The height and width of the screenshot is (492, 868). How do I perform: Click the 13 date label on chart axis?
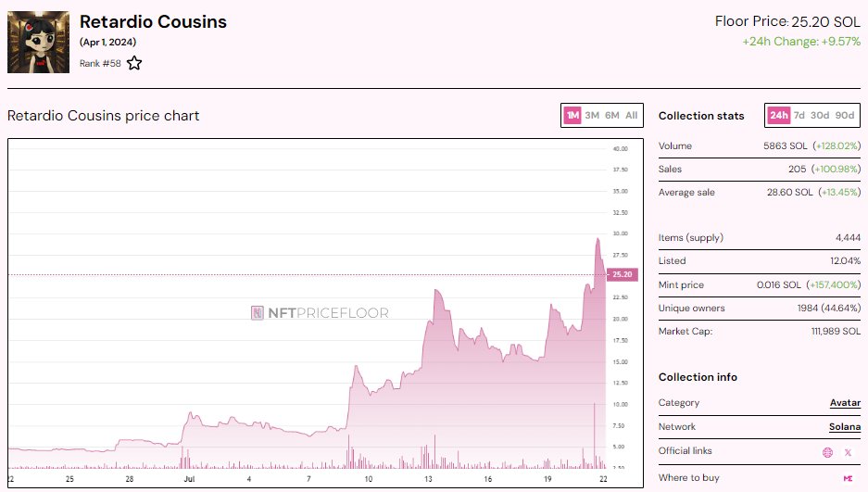coord(428,479)
